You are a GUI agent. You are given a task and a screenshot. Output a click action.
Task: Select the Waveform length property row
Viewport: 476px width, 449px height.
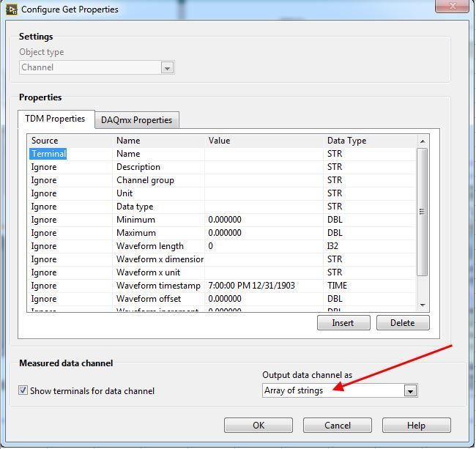tap(222, 246)
